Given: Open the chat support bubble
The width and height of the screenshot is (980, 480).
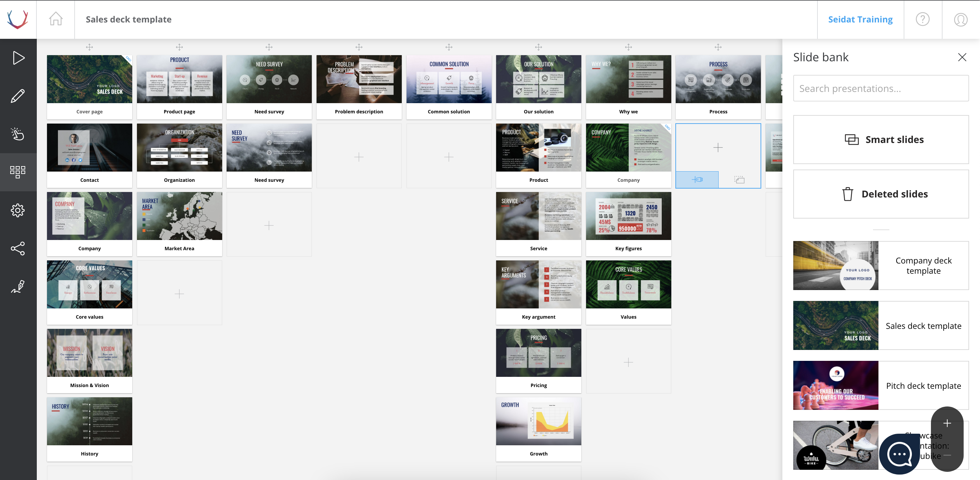Looking at the screenshot, I should click(899, 454).
